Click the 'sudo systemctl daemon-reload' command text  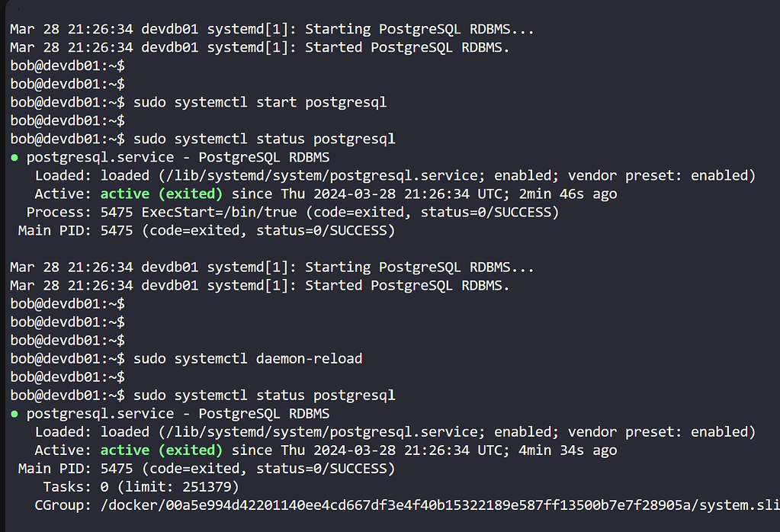pos(247,358)
